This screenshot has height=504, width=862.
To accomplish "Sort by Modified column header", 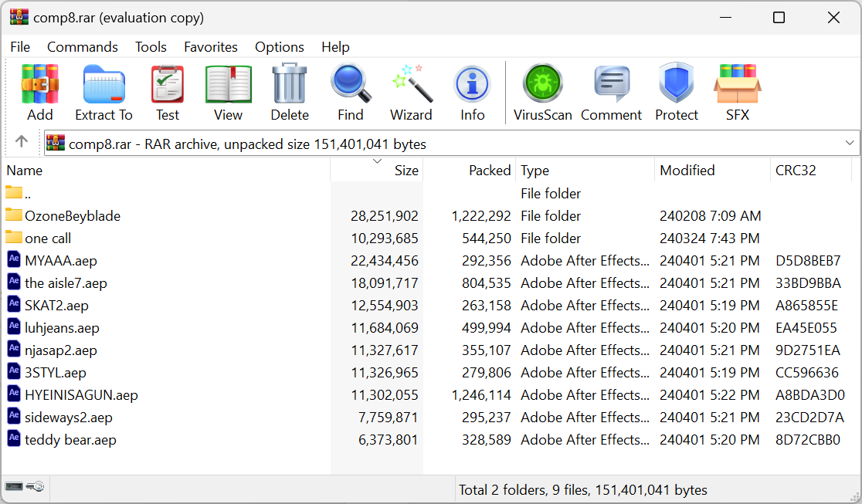I will 687,171.
